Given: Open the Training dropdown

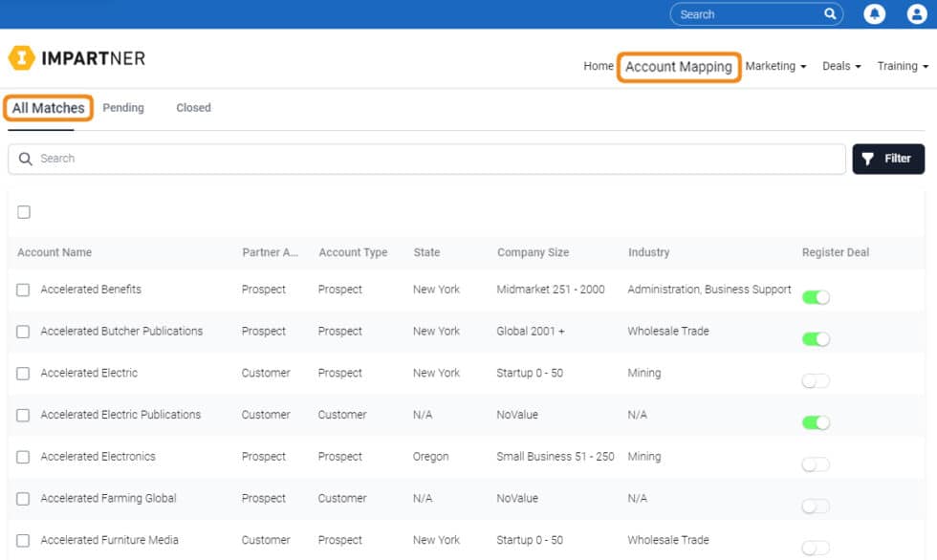Looking at the screenshot, I should coord(902,66).
